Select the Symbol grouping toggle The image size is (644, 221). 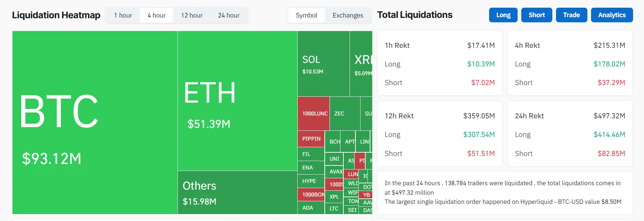[x=307, y=15]
